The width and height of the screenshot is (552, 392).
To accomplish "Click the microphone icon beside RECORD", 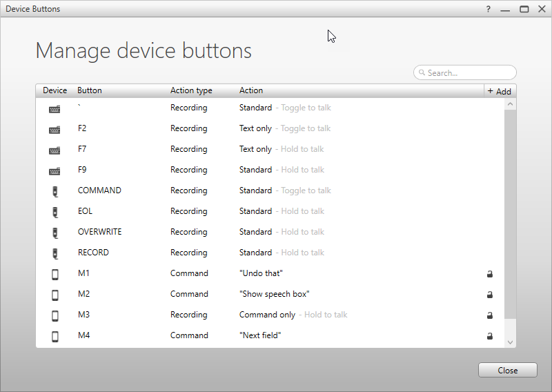I will [55, 253].
